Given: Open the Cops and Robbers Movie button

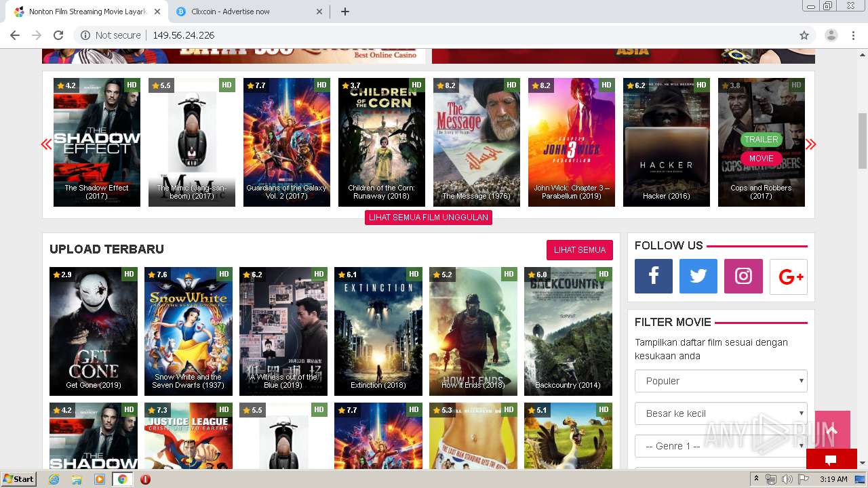Looking at the screenshot, I should 761,159.
